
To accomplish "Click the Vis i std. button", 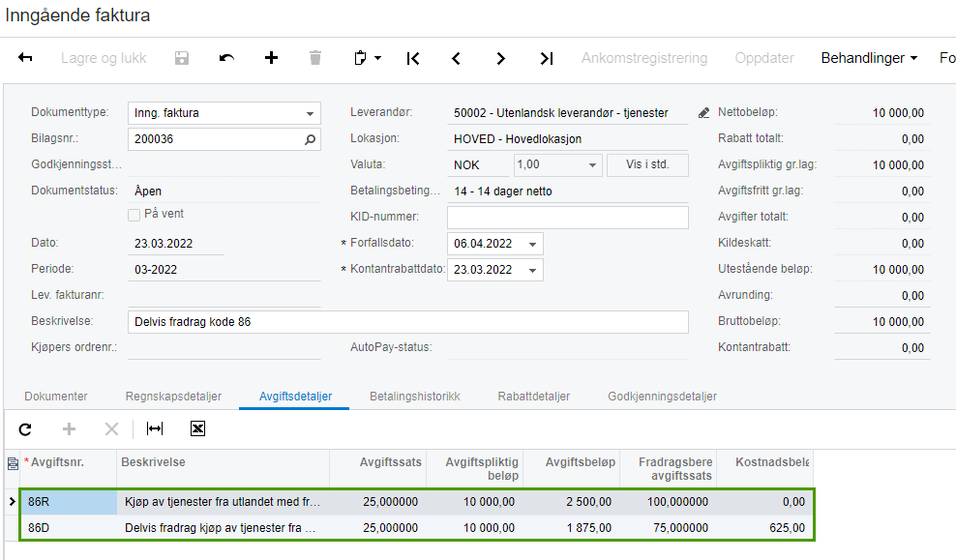I will pyautogui.click(x=647, y=165).
